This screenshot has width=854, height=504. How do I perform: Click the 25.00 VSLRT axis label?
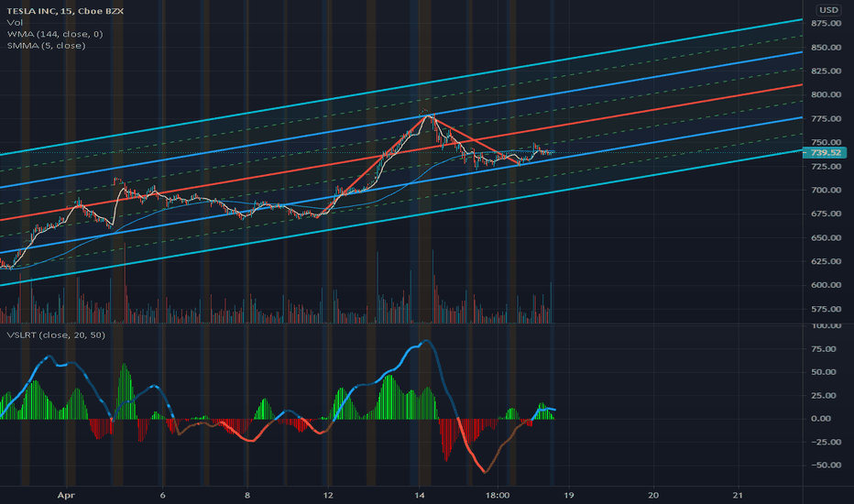point(824,396)
